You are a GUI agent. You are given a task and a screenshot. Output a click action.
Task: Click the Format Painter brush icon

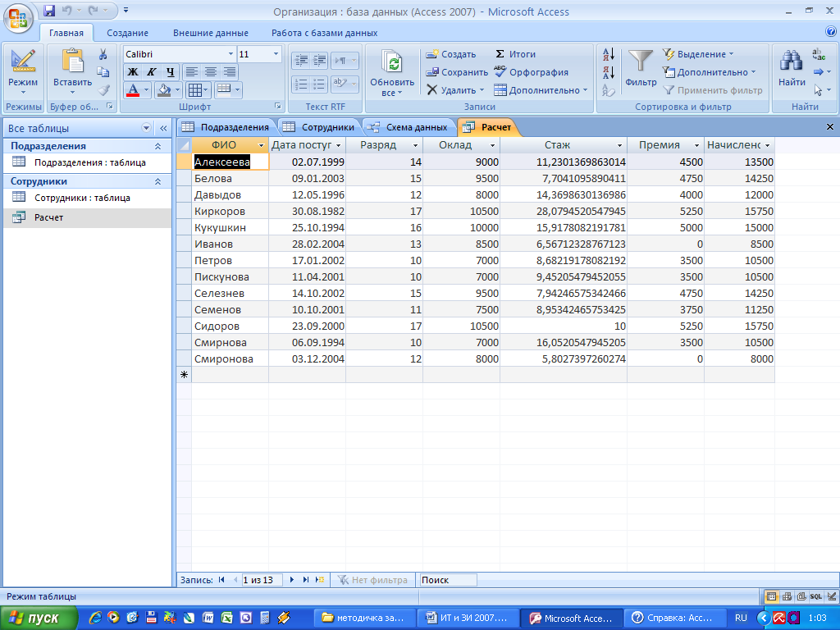click(104, 90)
